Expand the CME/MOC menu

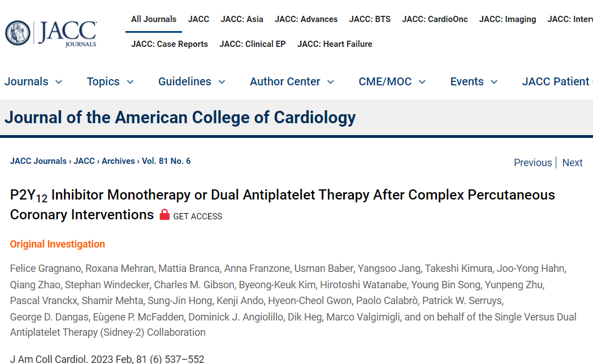pos(392,81)
